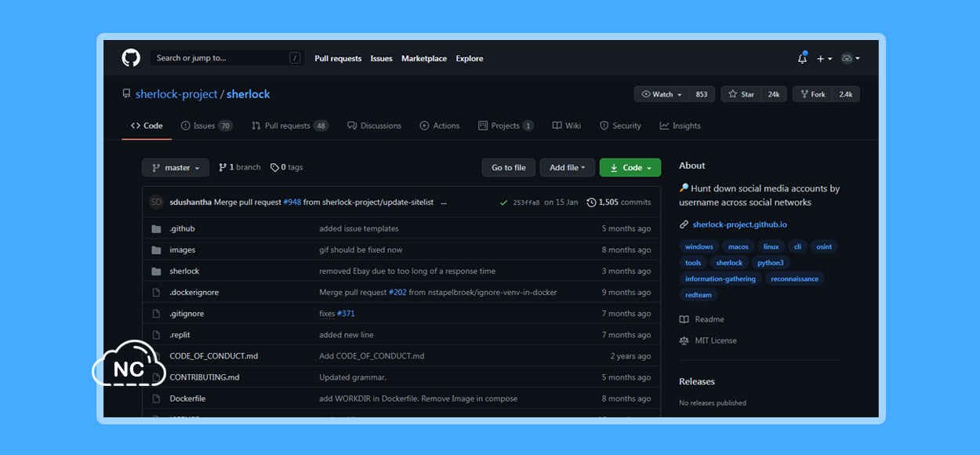Open the Readme link in About
This screenshot has width=980, height=455.
tap(702, 319)
